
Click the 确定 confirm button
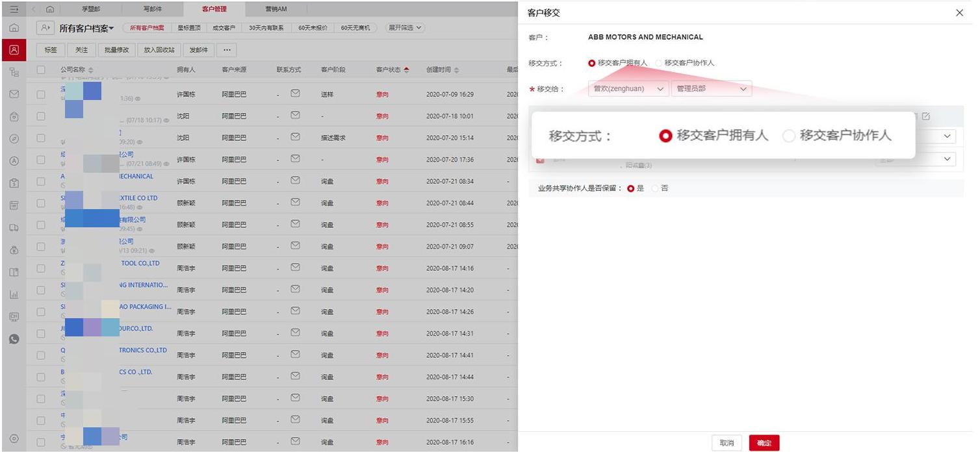coord(764,443)
